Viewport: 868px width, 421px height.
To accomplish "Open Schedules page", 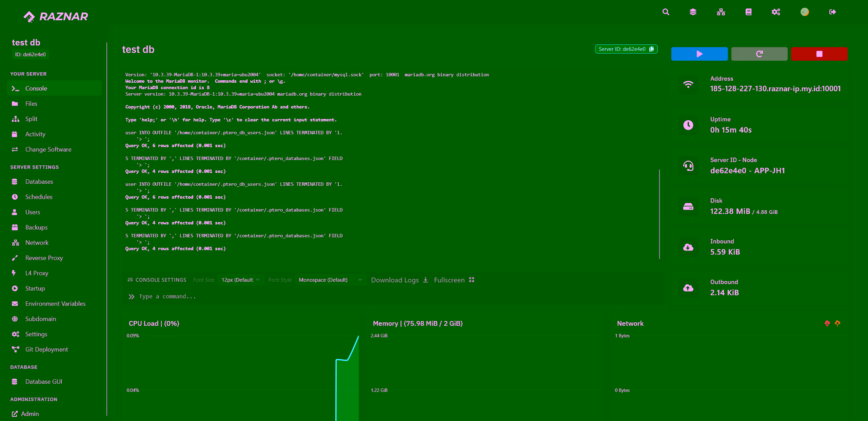I will pos(54,197).
